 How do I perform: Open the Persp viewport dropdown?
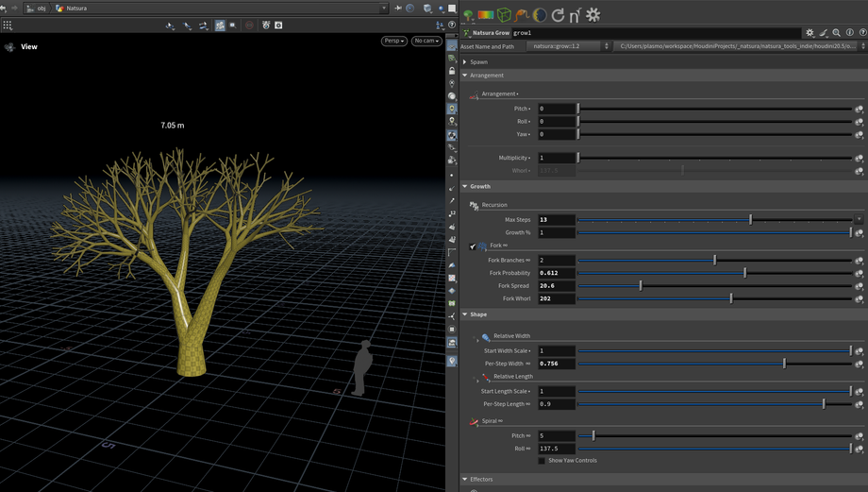(393, 42)
